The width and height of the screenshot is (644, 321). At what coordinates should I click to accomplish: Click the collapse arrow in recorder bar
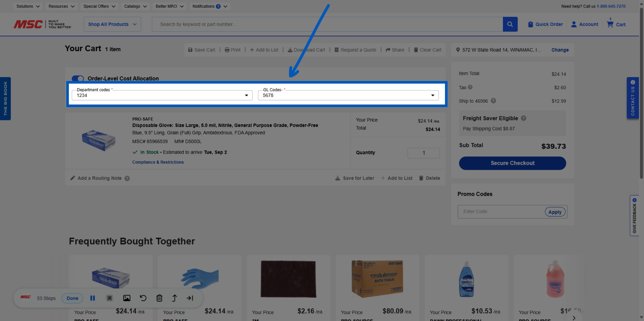[190, 298]
